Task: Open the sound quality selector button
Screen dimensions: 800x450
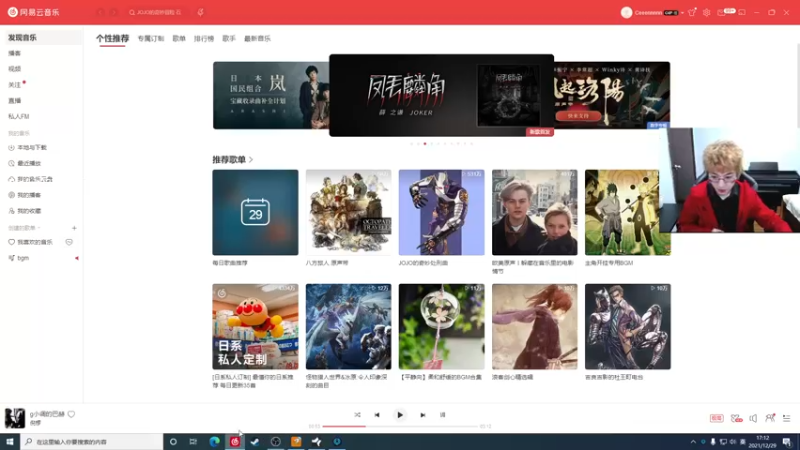Action: tap(716, 418)
